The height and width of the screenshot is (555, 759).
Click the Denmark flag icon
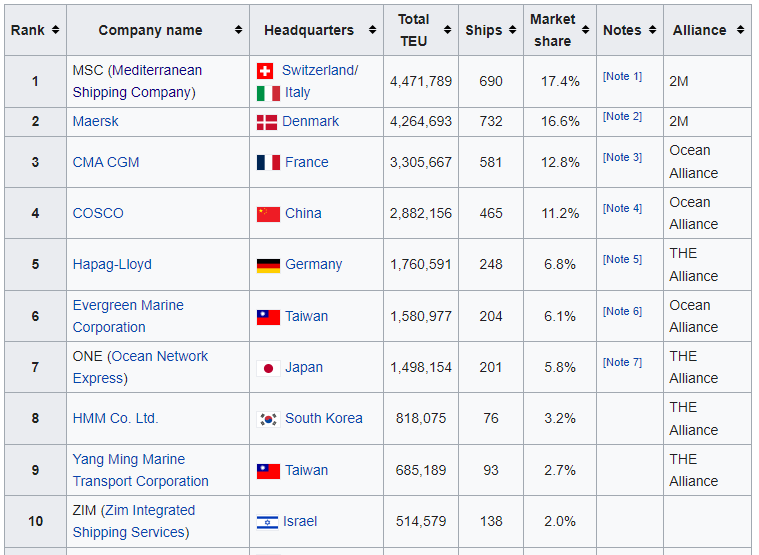267,122
